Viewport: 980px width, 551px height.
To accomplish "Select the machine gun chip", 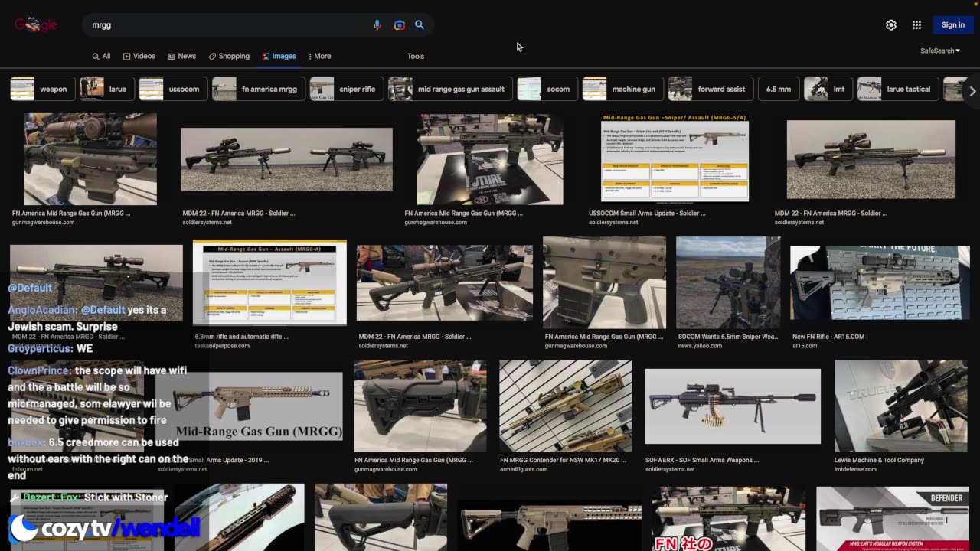I will tap(622, 89).
